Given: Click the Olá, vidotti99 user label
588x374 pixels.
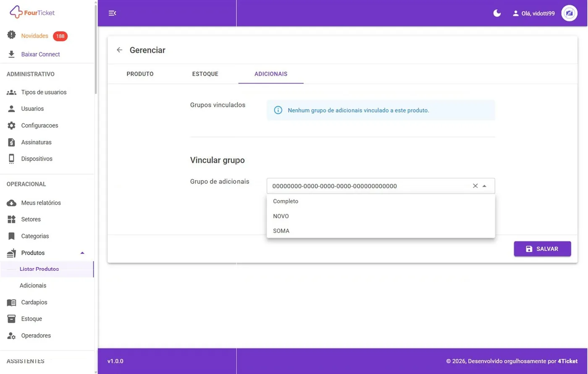Looking at the screenshot, I should click(538, 13).
